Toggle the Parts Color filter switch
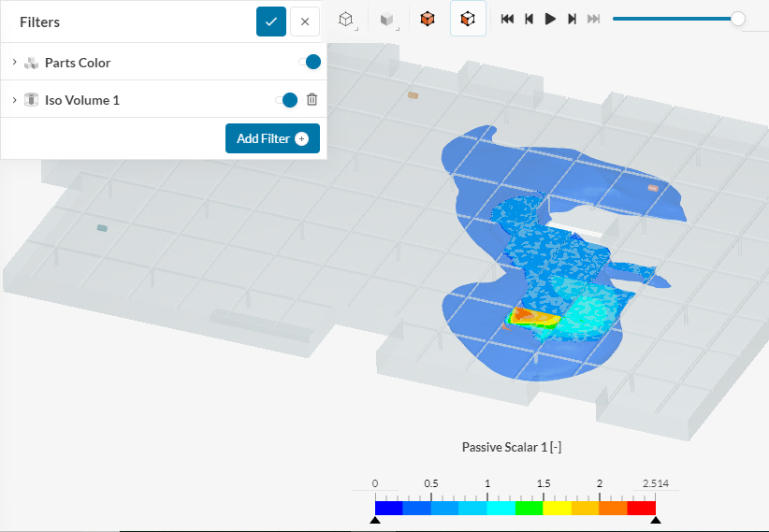The width and height of the screenshot is (769, 532). pyautogui.click(x=310, y=62)
